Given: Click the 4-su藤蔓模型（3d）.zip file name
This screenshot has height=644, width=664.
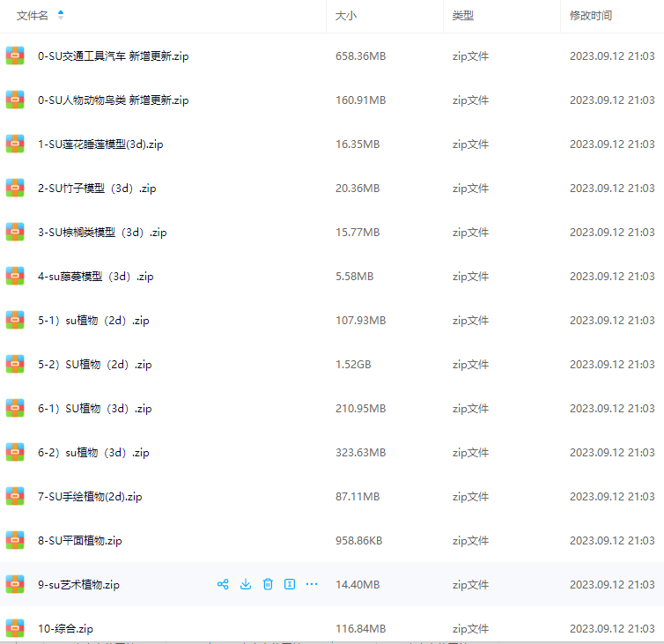Looking at the screenshot, I should [x=96, y=277].
